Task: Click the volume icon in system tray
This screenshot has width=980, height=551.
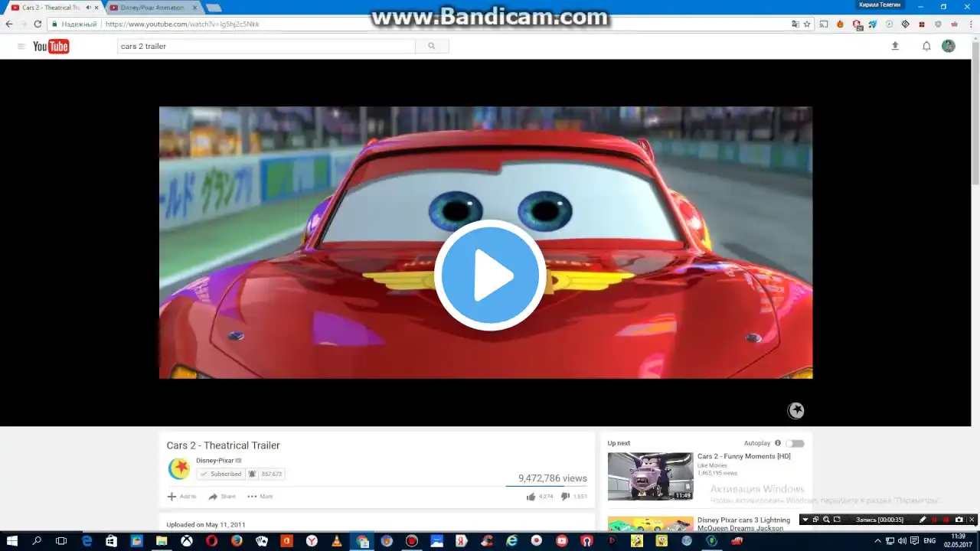Action: [902, 541]
